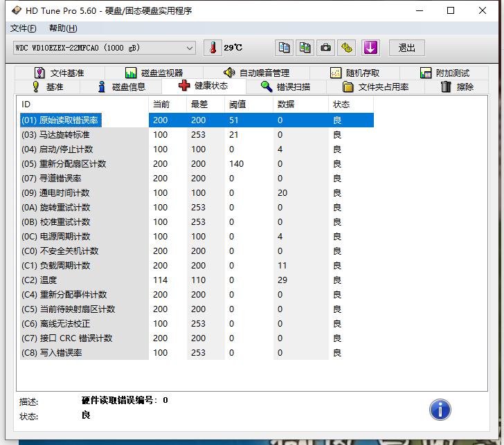
Task: Select row (C8) 写入错误率
Action: [197, 353]
